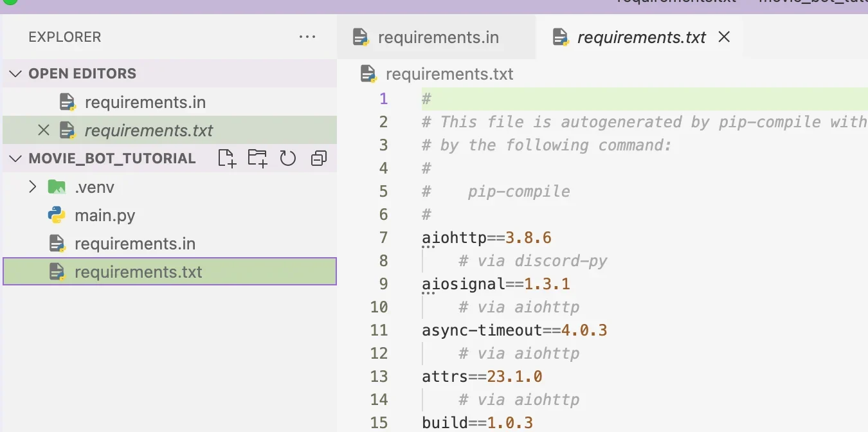Open the Explorer more actions ellipsis menu
The height and width of the screenshot is (432, 868).
pos(307,37)
